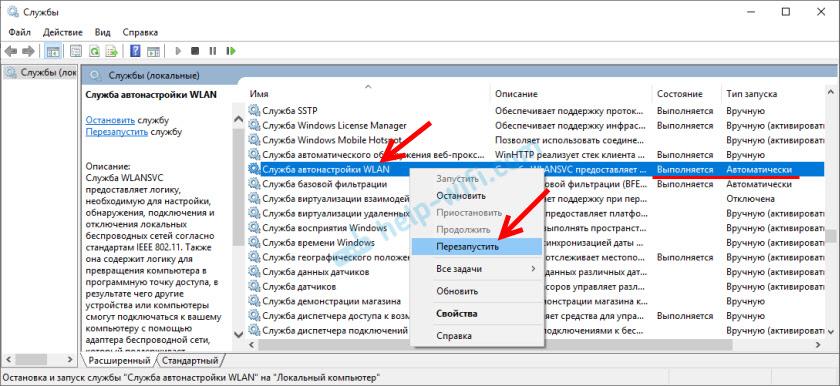
Task: Click gear icon of Служба времени Windows
Action: coord(253,242)
